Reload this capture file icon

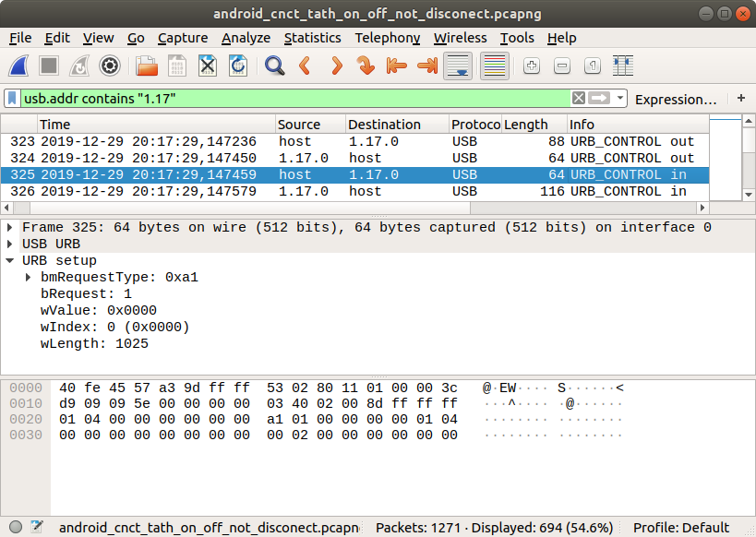[x=238, y=66]
